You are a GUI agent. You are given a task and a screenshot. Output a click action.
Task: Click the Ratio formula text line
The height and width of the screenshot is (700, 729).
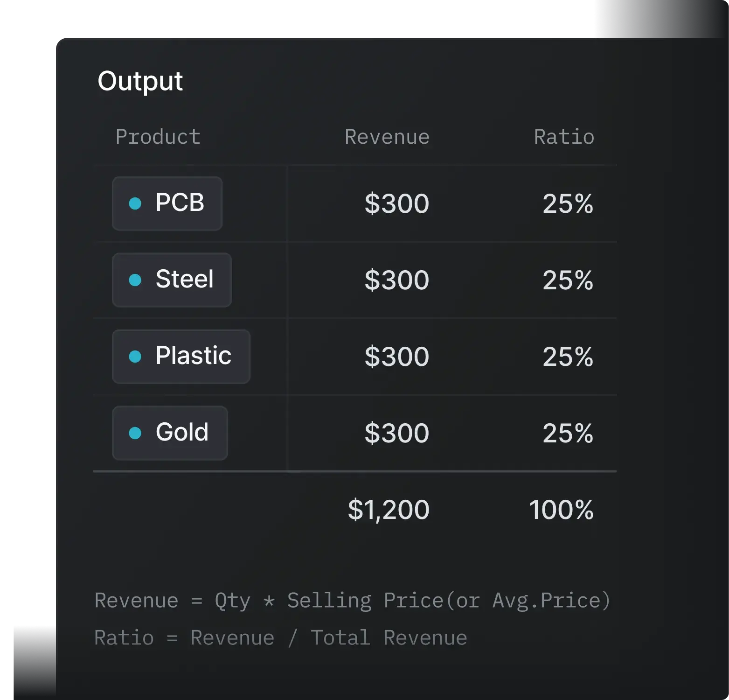281,638
